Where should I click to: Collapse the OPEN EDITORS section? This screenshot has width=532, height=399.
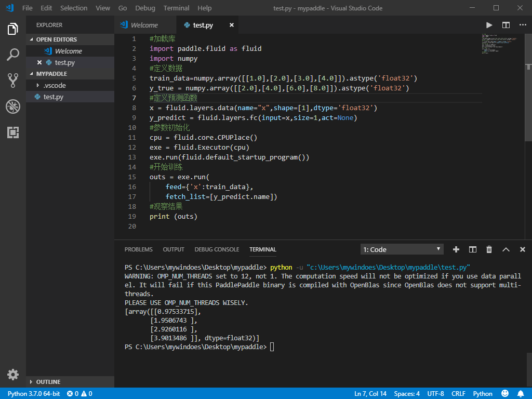pyautogui.click(x=70, y=39)
